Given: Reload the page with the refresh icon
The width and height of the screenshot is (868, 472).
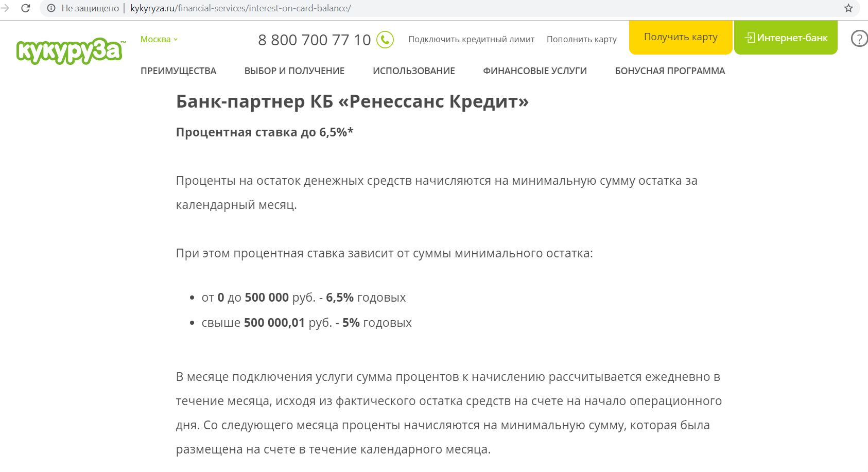Looking at the screenshot, I should (x=26, y=8).
